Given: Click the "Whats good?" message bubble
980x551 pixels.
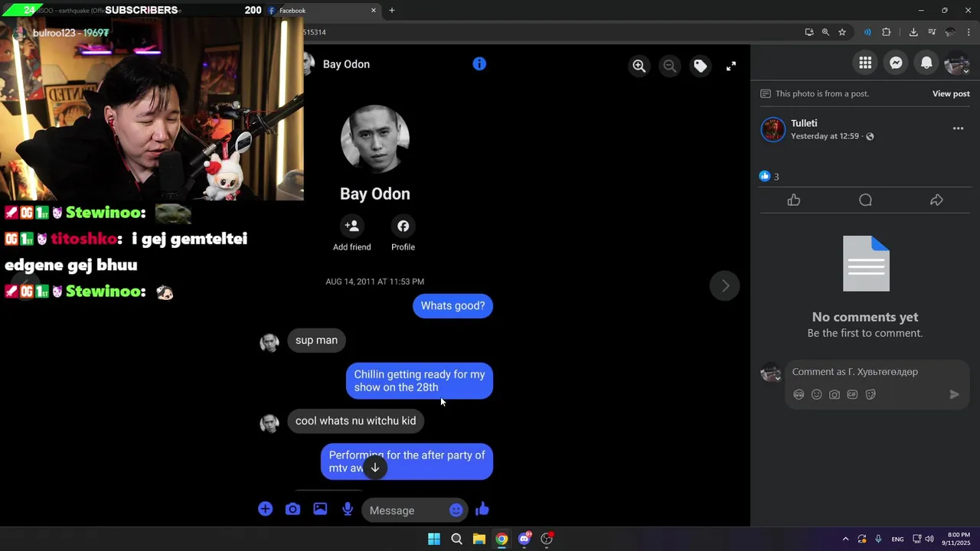Looking at the screenshot, I should [x=452, y=306].
